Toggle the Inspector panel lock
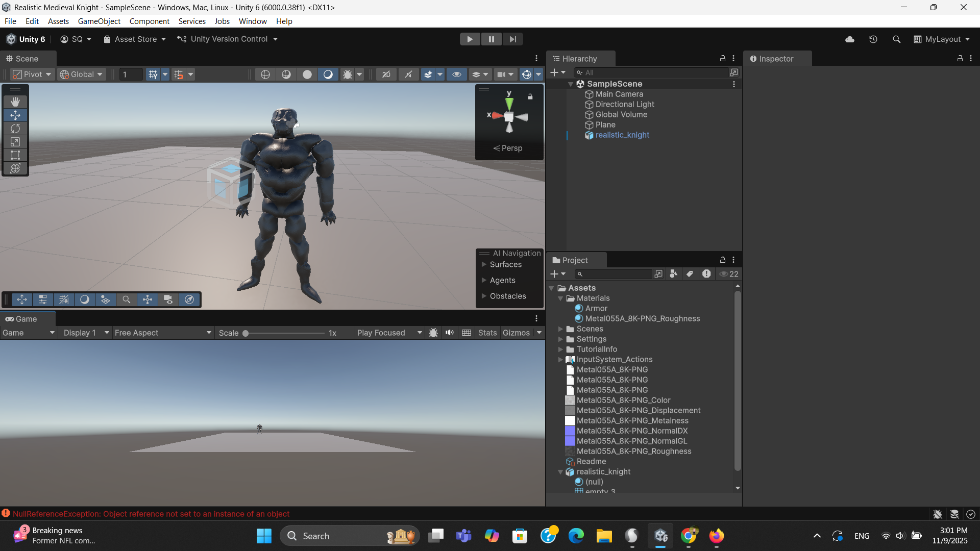Image resolution: width=980 pixels, height=551 pixels. pyautogui.click(x=960, y=58)
